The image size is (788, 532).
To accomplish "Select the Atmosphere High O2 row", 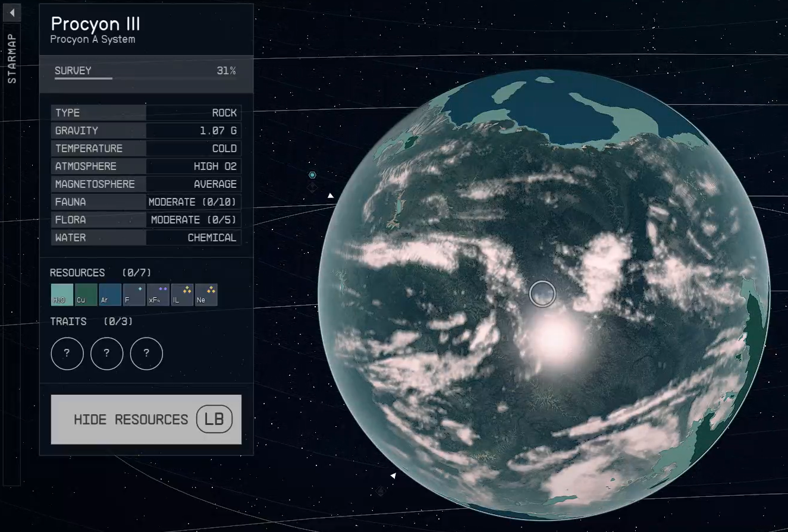I will tap(146, 166).
